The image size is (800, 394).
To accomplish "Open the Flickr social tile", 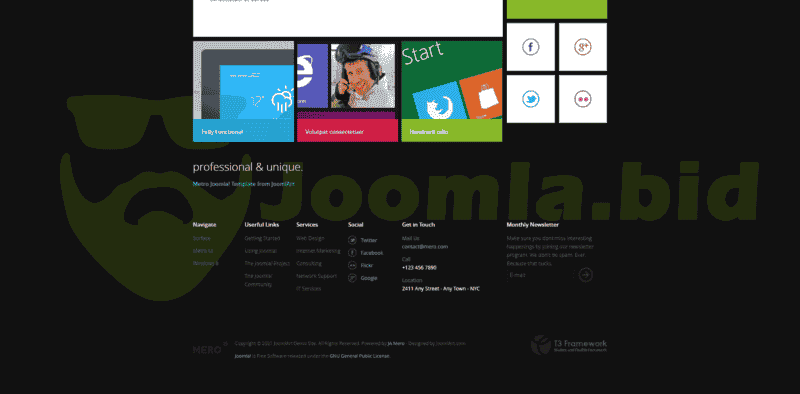I will point(583,99).
